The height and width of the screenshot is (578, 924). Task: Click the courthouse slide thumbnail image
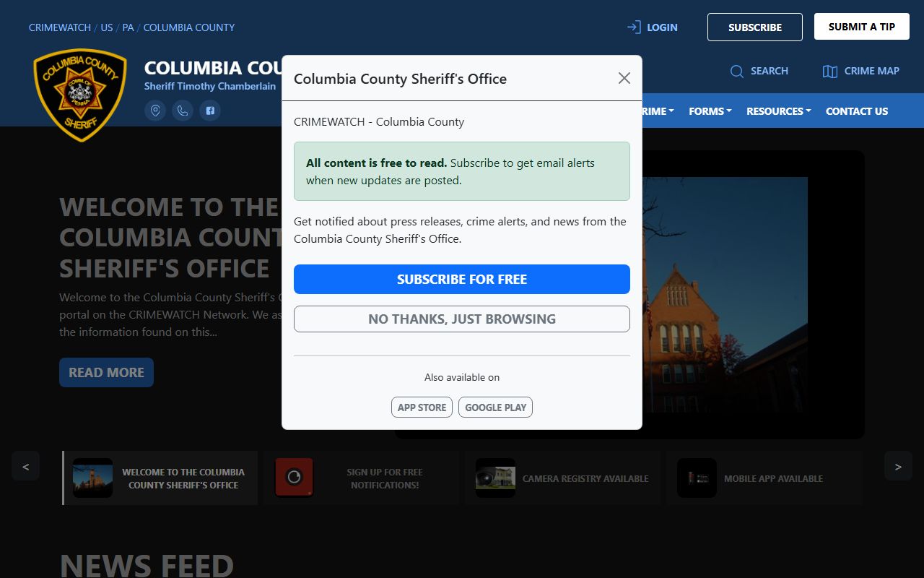pyautogui.click(x=92, y=478)
